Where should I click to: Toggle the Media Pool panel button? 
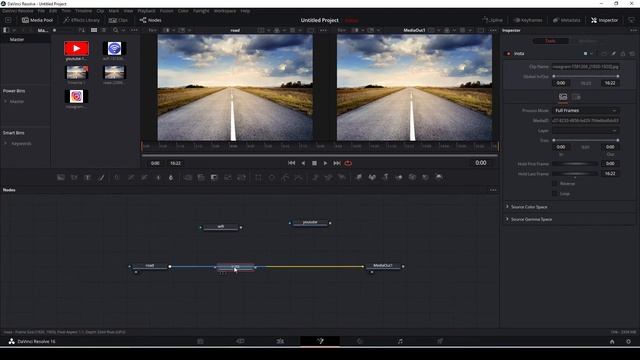point(38,20)
